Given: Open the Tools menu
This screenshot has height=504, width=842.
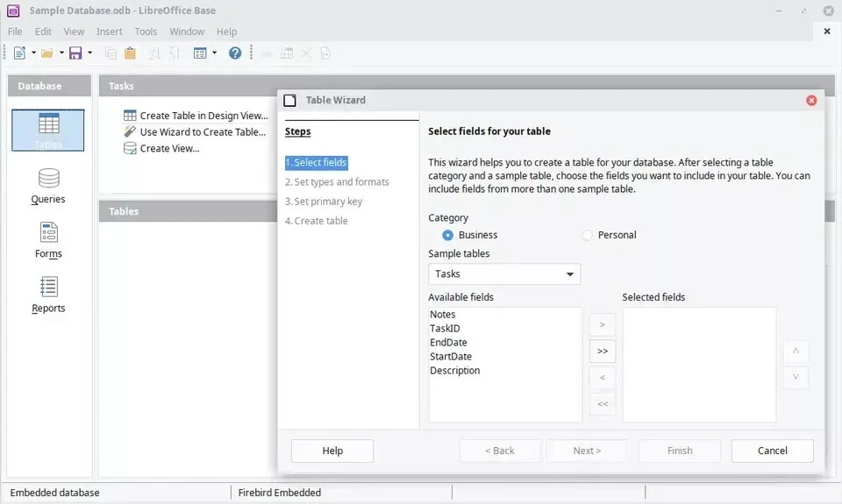Looking at the screenshot, I should click(146, 32).
